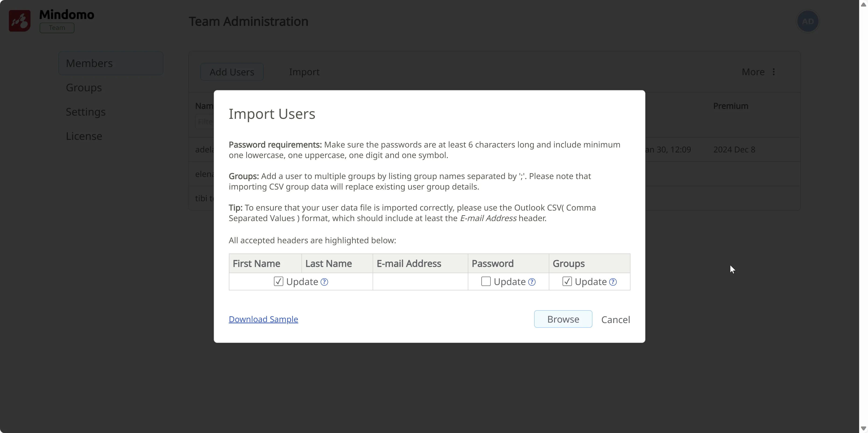Enable the Password Update checkbox
Image resolution: width=868 pixels, height=433 pixels.
click(x=486, y=281)
